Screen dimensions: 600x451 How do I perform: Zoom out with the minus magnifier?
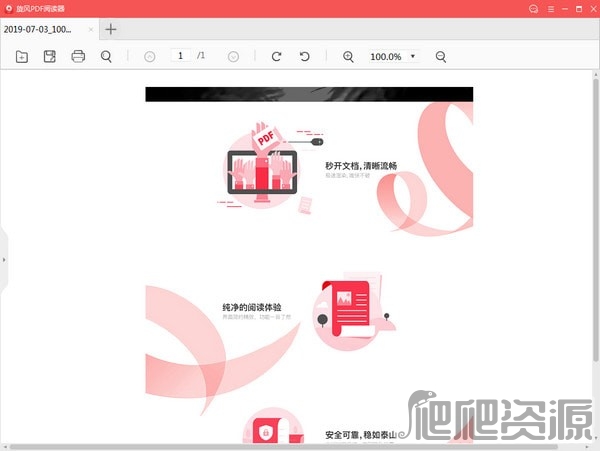[441, 57]
